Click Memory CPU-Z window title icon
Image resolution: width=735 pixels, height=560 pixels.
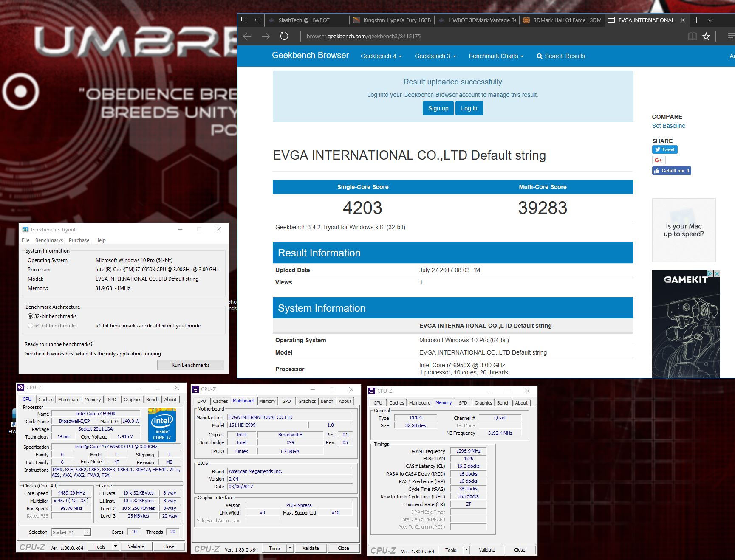click(x=372, y=391)
